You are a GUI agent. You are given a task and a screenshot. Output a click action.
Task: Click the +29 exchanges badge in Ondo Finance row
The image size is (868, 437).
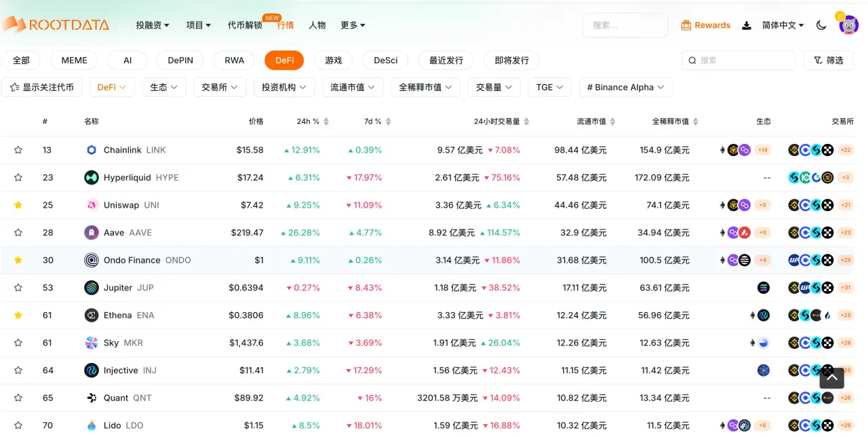tap(846, 260)
